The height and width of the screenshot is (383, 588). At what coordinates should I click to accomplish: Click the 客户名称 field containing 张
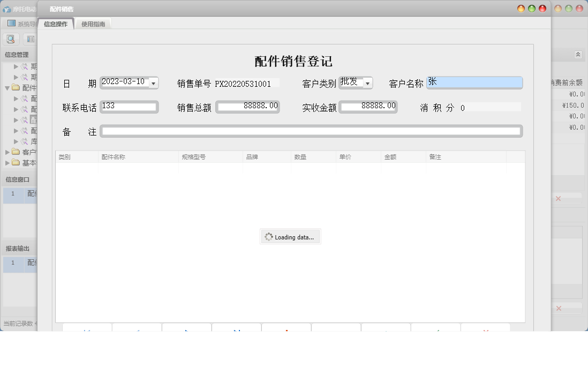(474, 82)
